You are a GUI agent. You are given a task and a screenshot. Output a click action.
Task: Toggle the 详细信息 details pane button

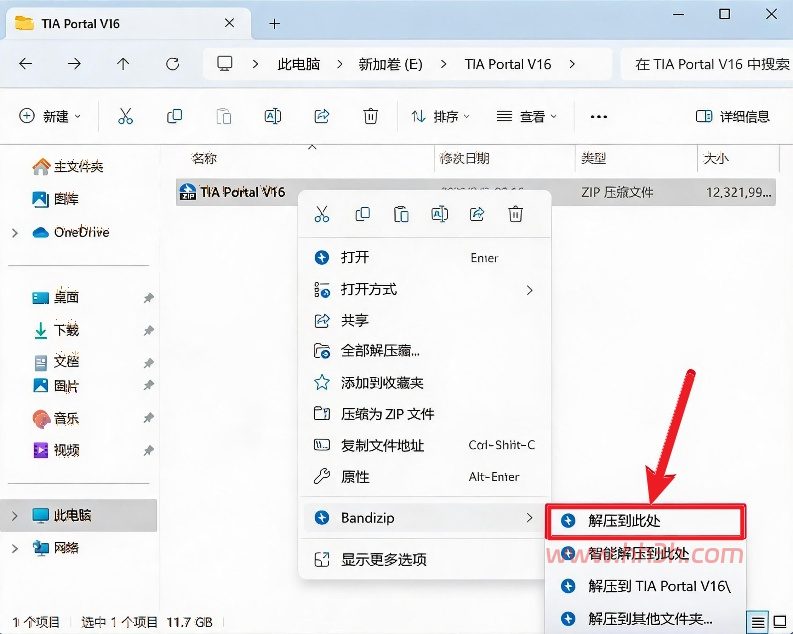(x=733, y=117)
